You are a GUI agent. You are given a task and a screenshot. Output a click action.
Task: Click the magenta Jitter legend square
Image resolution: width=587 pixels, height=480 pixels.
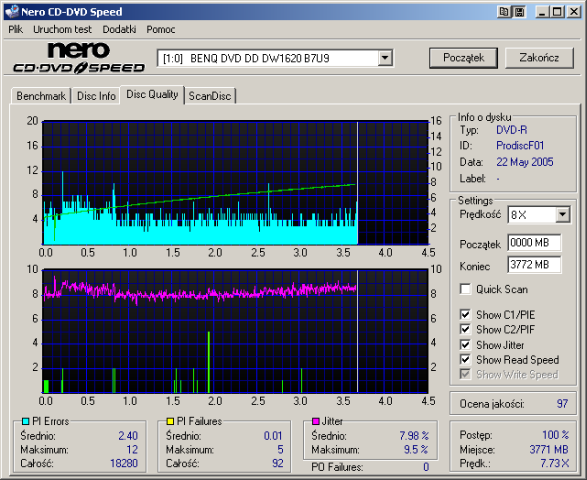tap(315, 421)
